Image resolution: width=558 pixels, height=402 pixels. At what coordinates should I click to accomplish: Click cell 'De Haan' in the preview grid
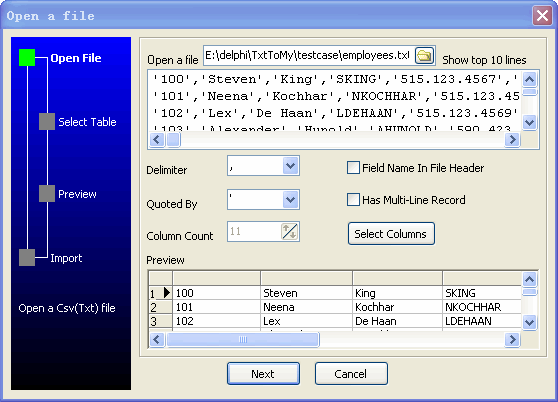tap(398, 321)
